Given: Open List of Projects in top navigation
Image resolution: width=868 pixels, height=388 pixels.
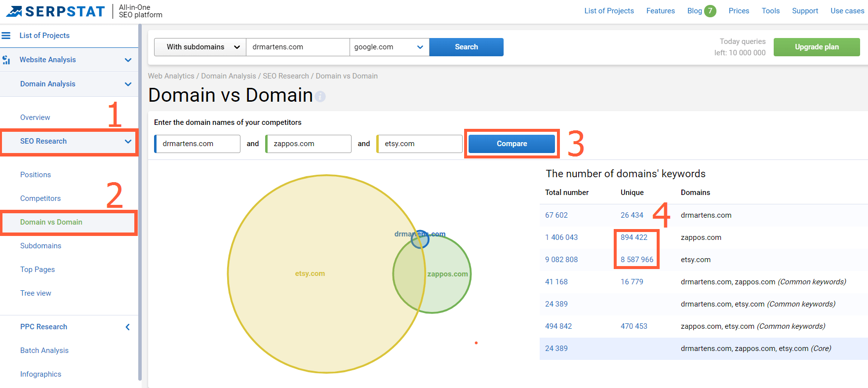Looking at the screenshot, I should tap(609, 11).
